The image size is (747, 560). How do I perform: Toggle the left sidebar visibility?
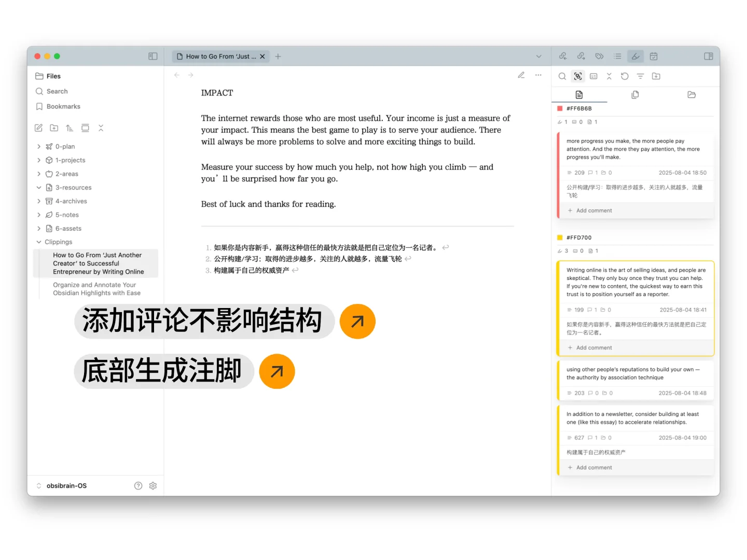point(153,56)
